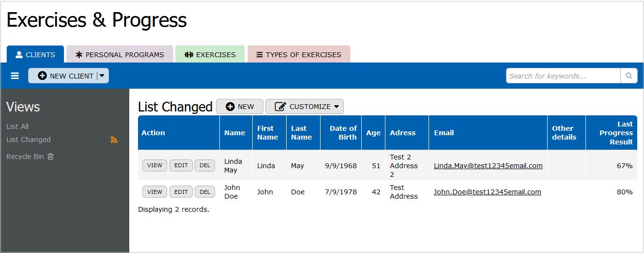Open the John.Doe email link
644x253 pixels.
(x=487, y=192)
